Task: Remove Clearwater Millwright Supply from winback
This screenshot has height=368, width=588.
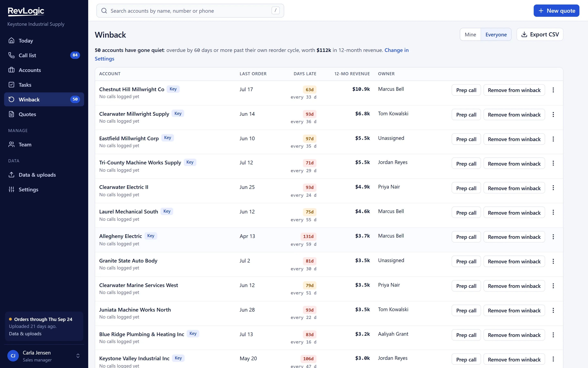Action: pyautogui.click(x=514, y=115)
